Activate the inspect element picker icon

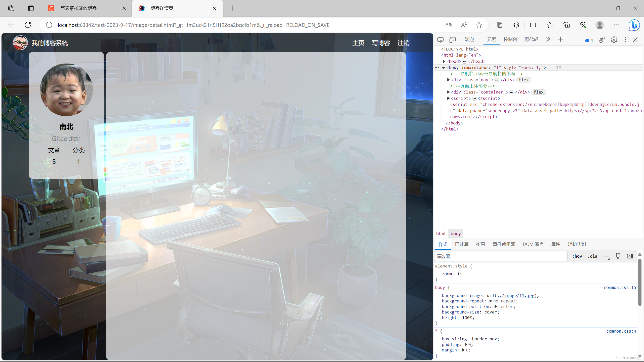click(x=440, y=40)
